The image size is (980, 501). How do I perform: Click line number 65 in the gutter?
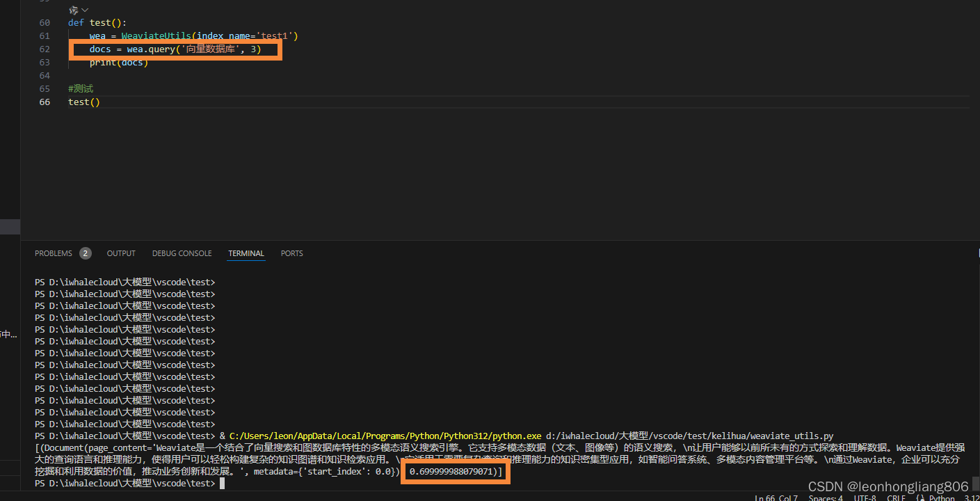[45, 88]
